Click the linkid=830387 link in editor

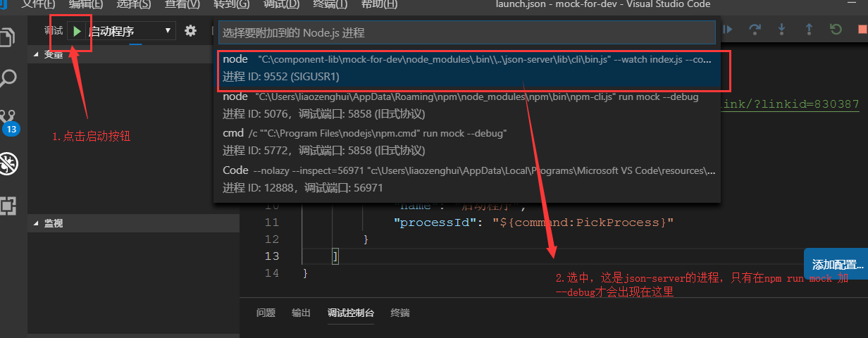(x=789, y=104)
